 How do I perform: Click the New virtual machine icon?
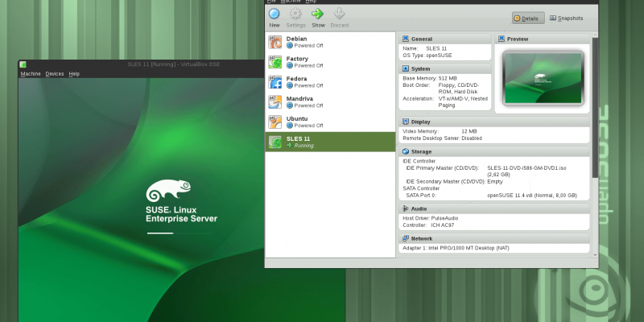(x=274, y=14)
